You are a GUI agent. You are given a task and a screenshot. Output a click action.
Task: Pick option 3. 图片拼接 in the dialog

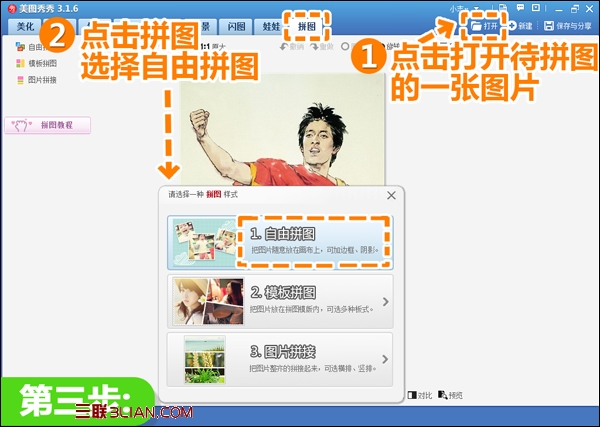[x=280, y=360]
